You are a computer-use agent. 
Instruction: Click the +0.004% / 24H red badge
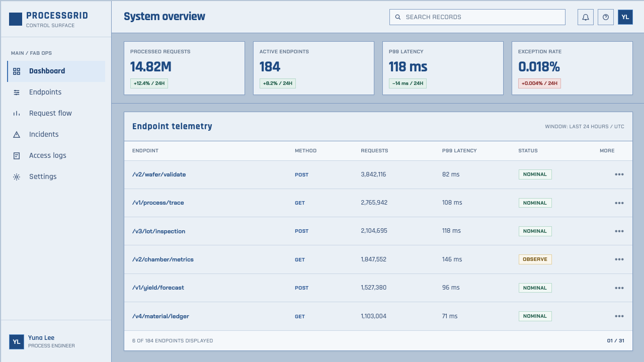pyautogui.click(x=539, y=83)
